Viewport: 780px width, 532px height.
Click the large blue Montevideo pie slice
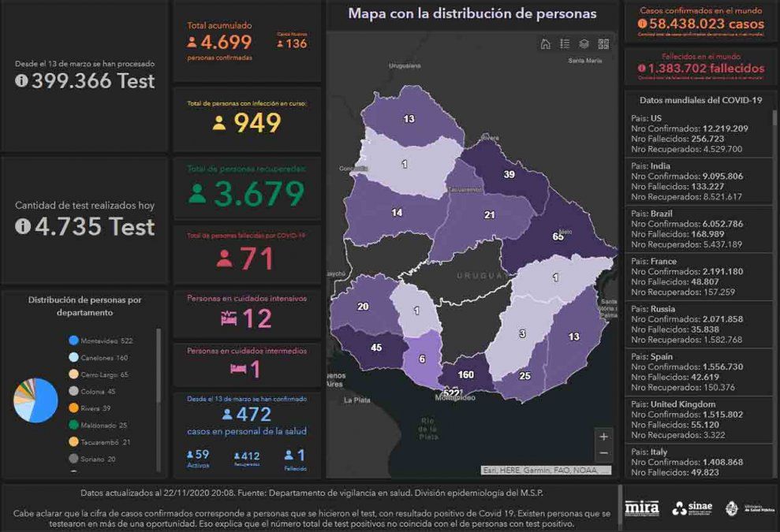click(x=45, y=402)
